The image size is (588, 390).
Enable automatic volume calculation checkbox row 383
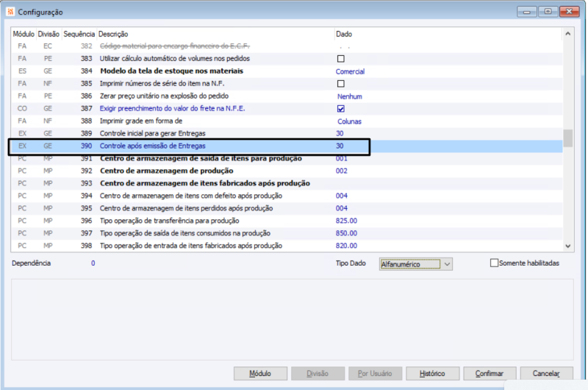tap(340, 59)
